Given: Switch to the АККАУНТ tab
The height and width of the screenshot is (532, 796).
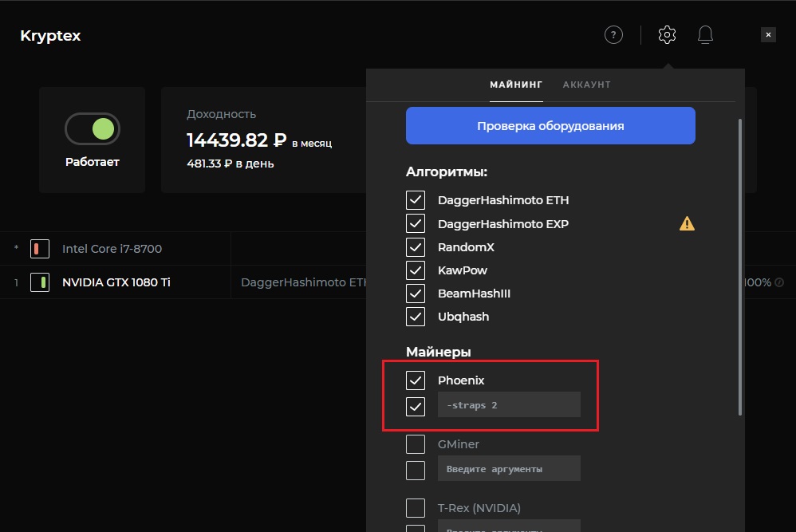Looking at the screenshot, I should 587,85.
